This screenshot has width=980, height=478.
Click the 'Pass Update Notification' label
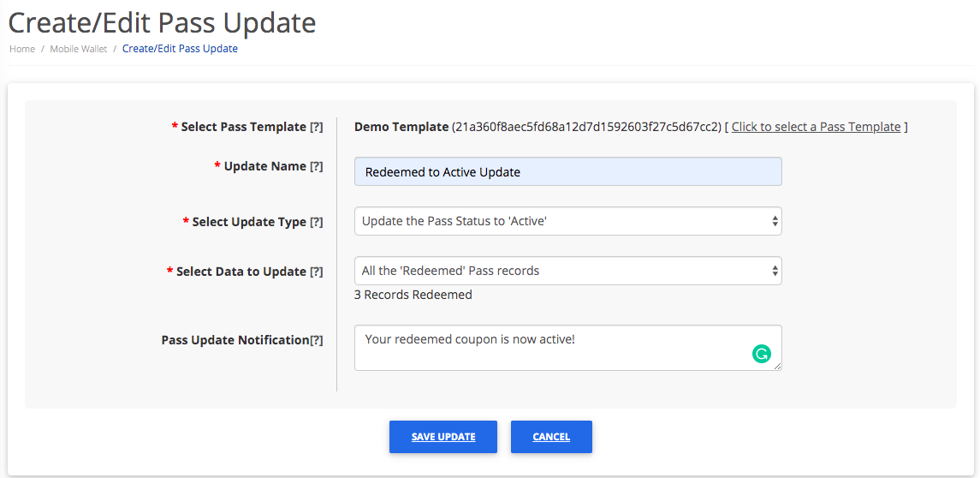pos(235,340)
